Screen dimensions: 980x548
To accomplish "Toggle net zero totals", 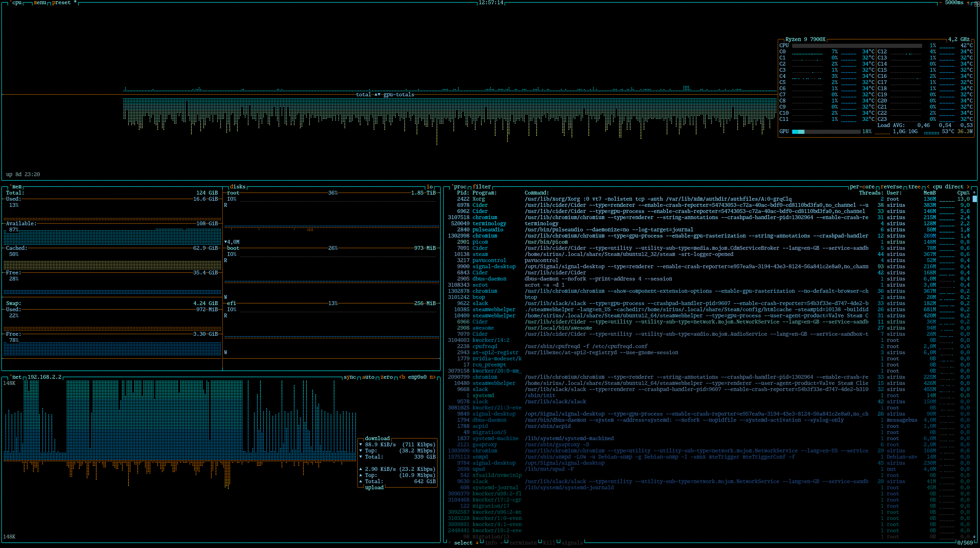I will 387,377.
